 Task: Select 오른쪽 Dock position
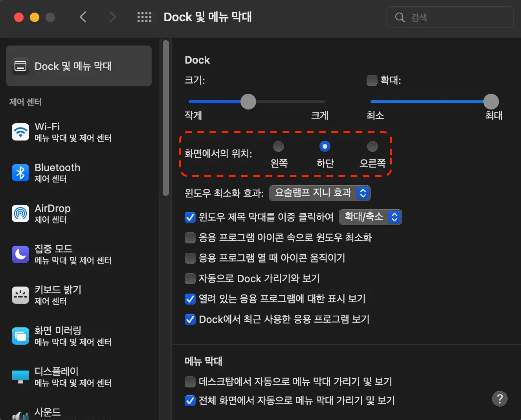point(372,146)
